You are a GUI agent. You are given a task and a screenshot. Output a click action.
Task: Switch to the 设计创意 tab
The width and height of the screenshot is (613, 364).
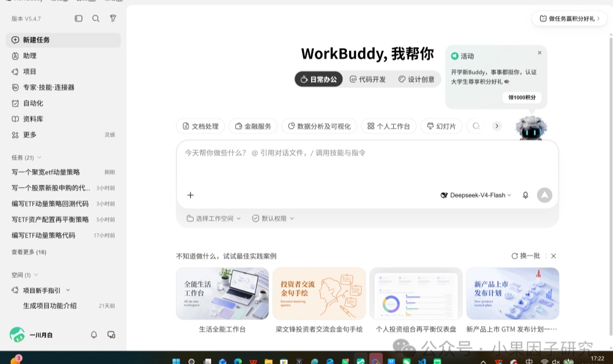click(417, 79)
